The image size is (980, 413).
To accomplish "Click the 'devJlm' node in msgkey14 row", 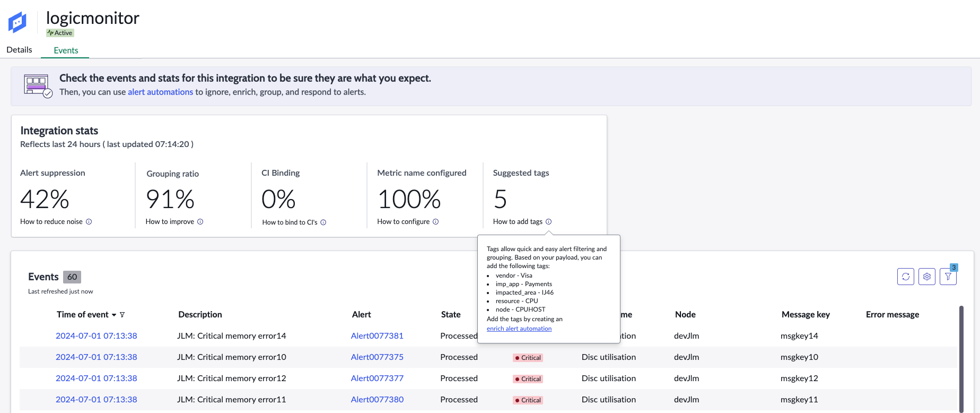I will coord(687,336).
